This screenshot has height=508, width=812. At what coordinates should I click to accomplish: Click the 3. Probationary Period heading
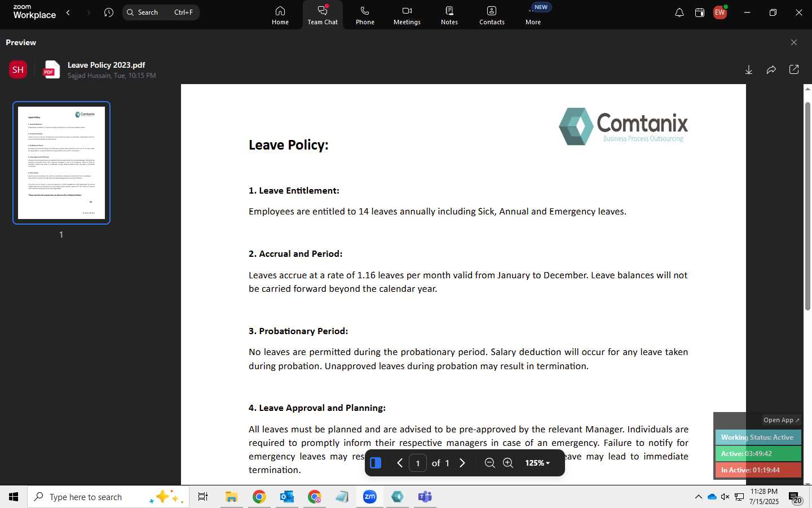tap(298, 331)
